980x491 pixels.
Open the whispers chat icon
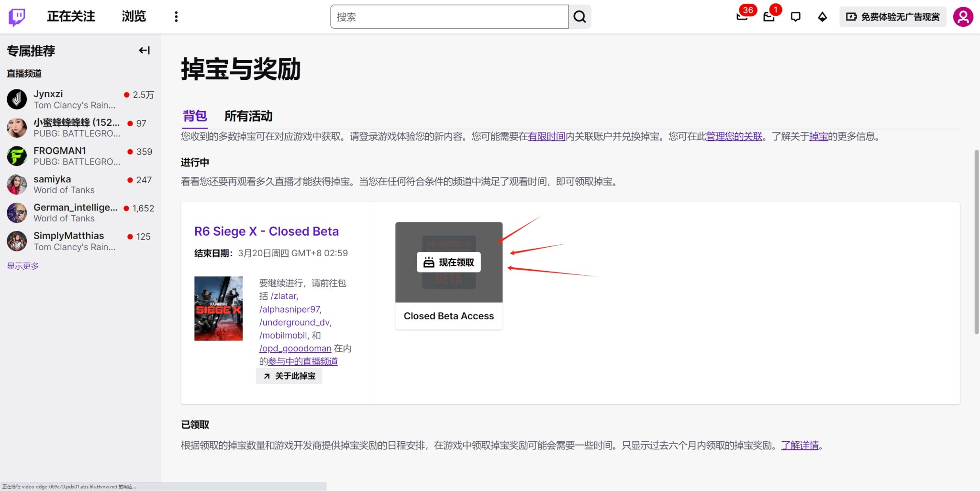[x=796, y=17]
